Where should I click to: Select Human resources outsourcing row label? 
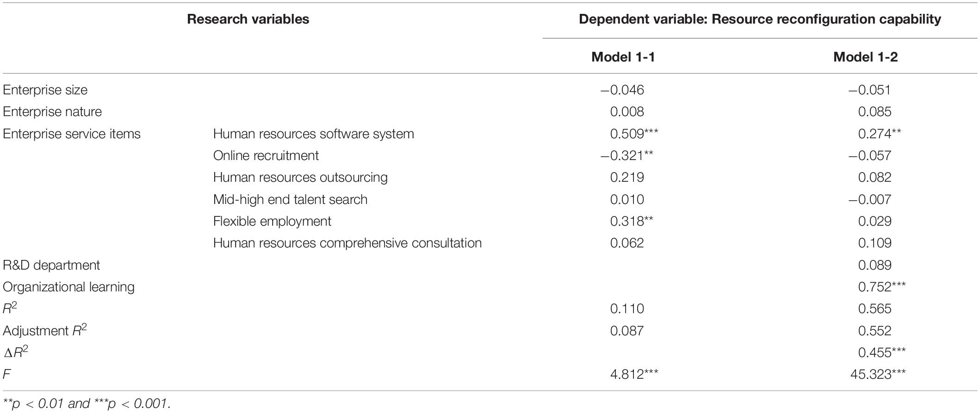click(300, 177)
